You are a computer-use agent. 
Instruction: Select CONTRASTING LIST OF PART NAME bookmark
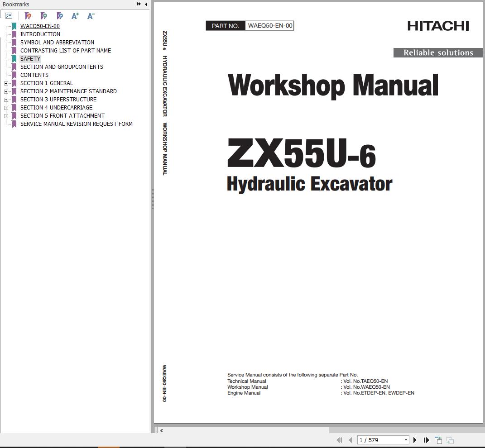pyautogui.click(x=66, y=50)
